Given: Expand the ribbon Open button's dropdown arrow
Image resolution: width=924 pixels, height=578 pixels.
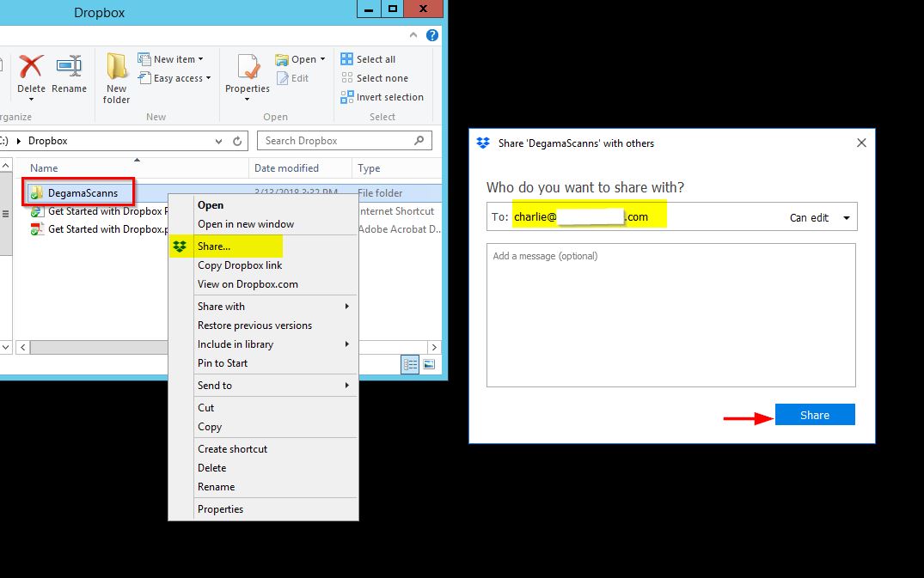Looking at the screenshot, I should tap(322, 59).
